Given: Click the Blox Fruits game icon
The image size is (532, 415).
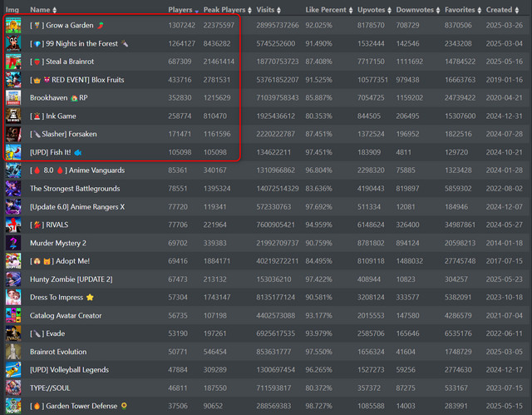Looking at the screenshot, I should click(13, 80).
